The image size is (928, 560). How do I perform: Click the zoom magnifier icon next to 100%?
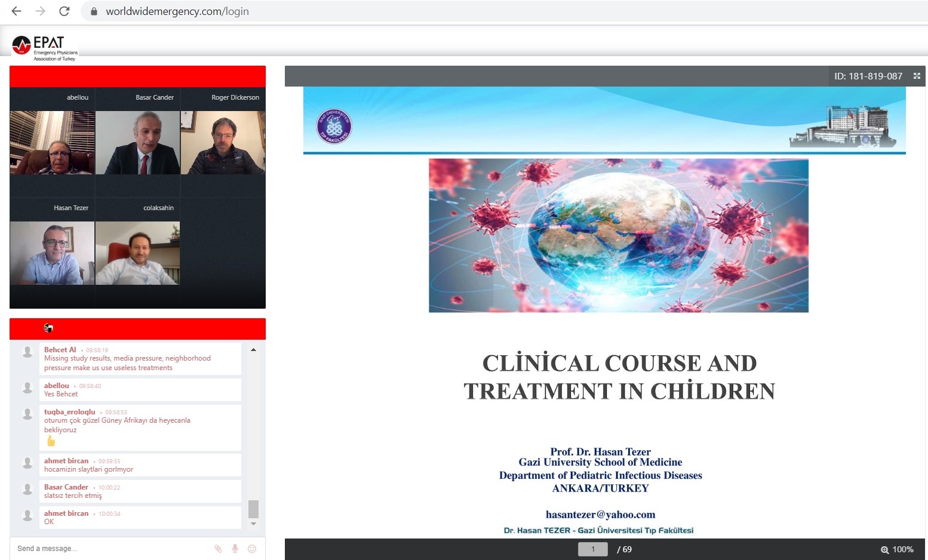(x=884, y=550)
